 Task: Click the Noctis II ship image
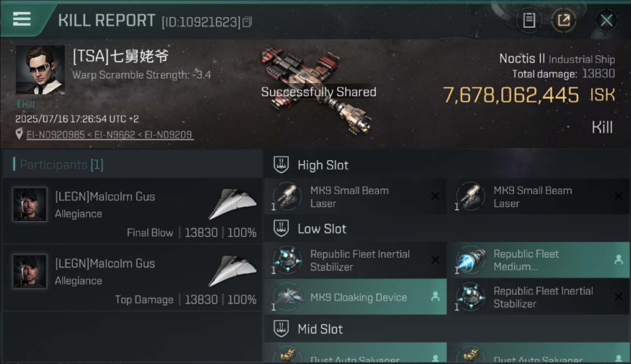click(317, 91)
